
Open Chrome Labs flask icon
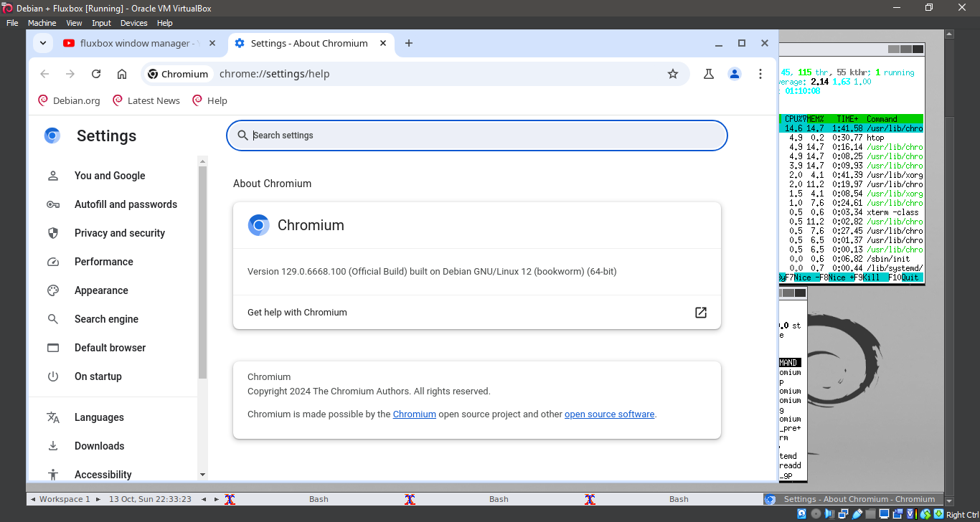point(709,74)
